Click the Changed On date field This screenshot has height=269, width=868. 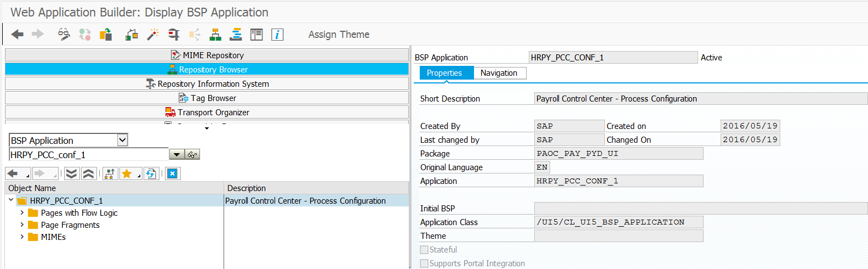(x=750, y=140)
